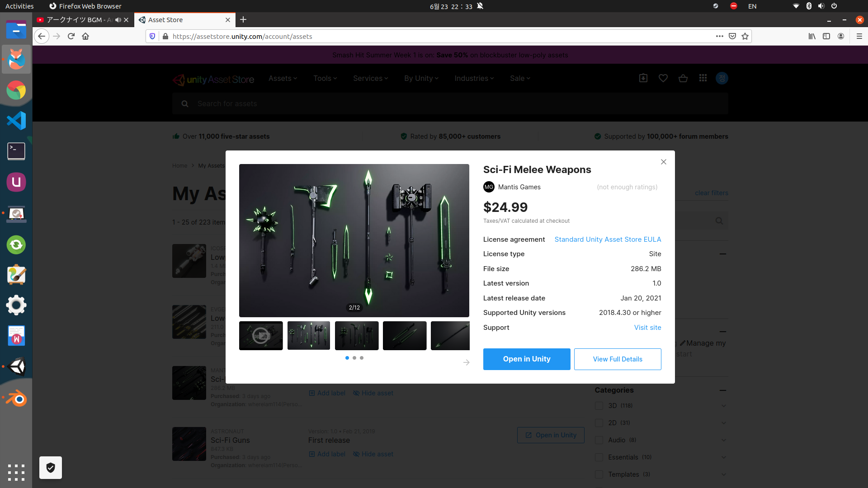Jump to third gallery page dot
The image size is (868, 488).
(x=362, y=358)
